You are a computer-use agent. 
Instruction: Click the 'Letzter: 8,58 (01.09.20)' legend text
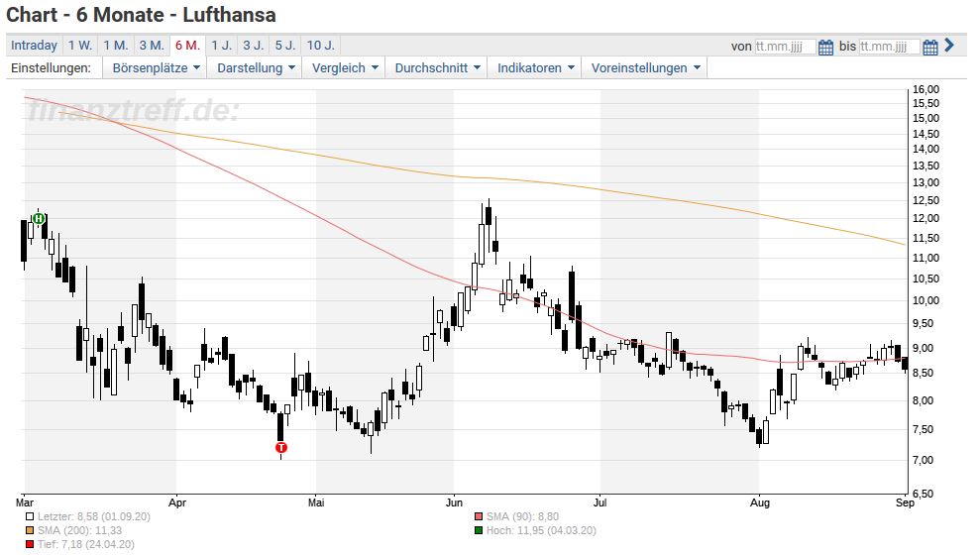[94, 516]
